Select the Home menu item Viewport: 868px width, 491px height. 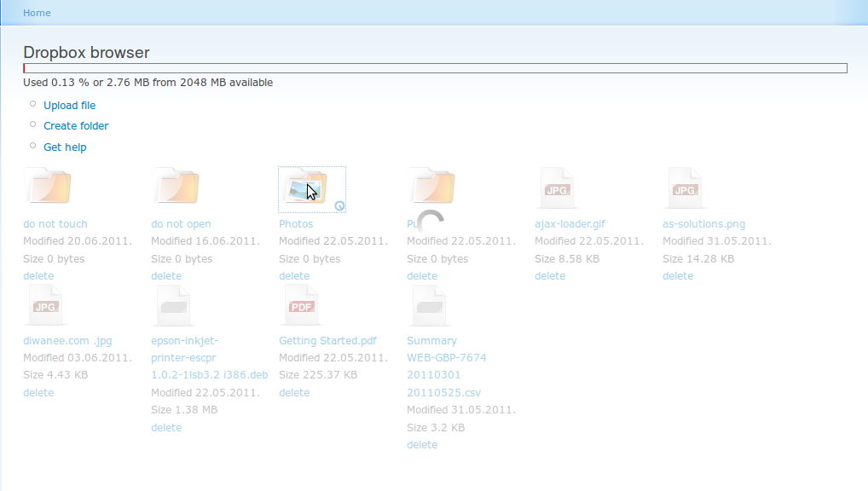pos(37,12)
